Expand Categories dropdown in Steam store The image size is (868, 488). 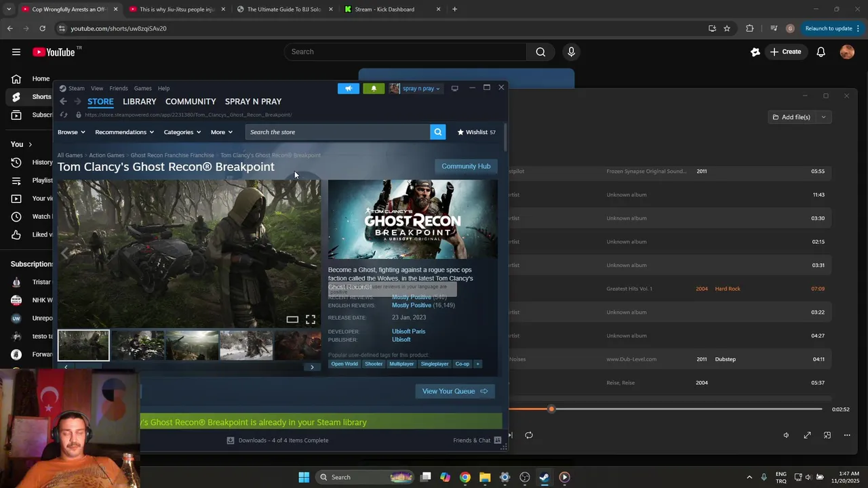182,132
